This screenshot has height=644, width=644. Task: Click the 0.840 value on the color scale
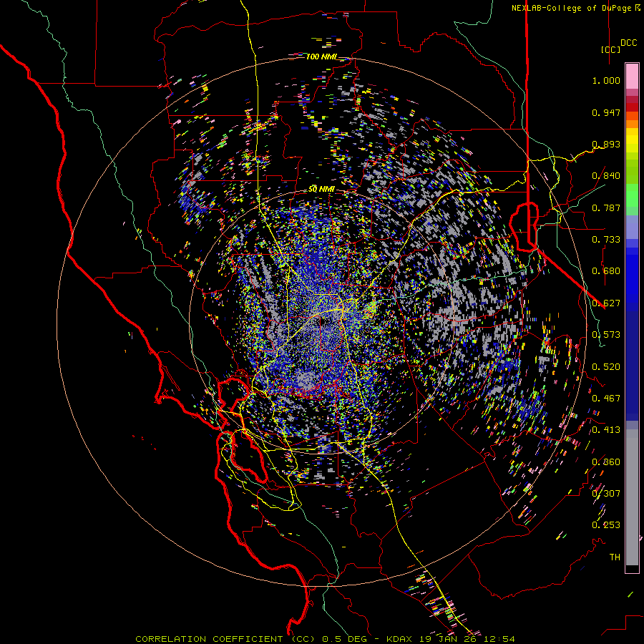606,176
